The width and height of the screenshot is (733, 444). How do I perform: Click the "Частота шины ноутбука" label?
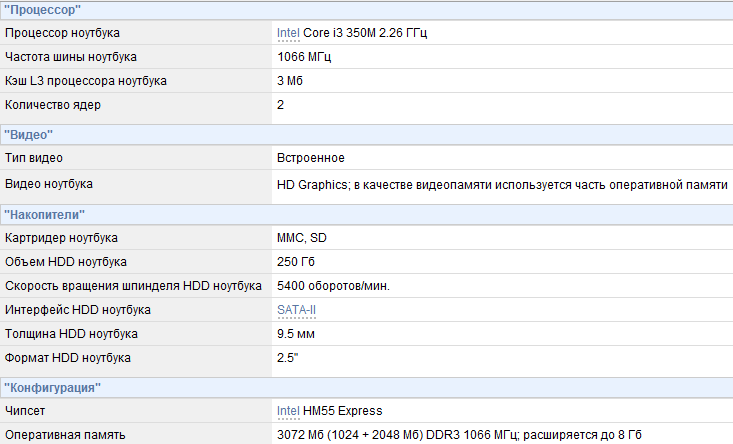71,57
